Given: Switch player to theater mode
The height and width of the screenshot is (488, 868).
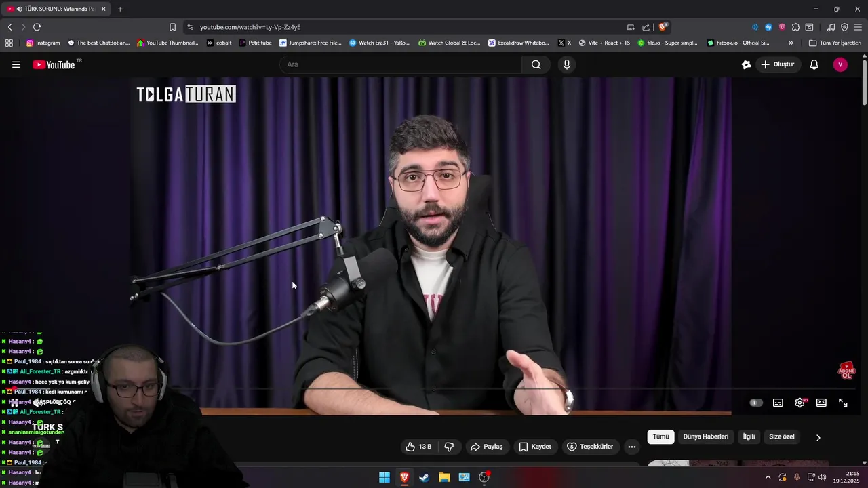Looking at the screenshot, I should (821, 403).
